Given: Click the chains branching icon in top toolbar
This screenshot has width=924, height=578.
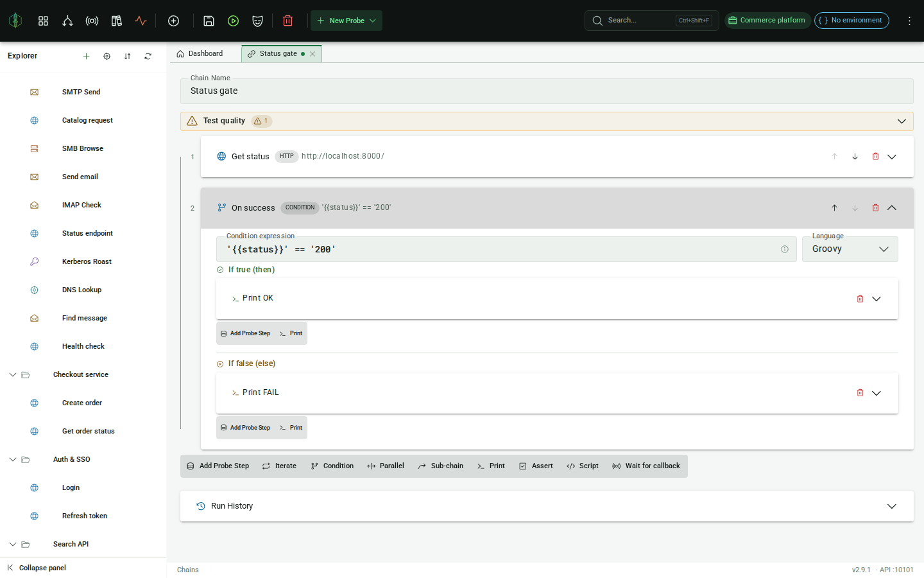Looking at the screenshot, I should pyautogui.click(x=67, y=21).
